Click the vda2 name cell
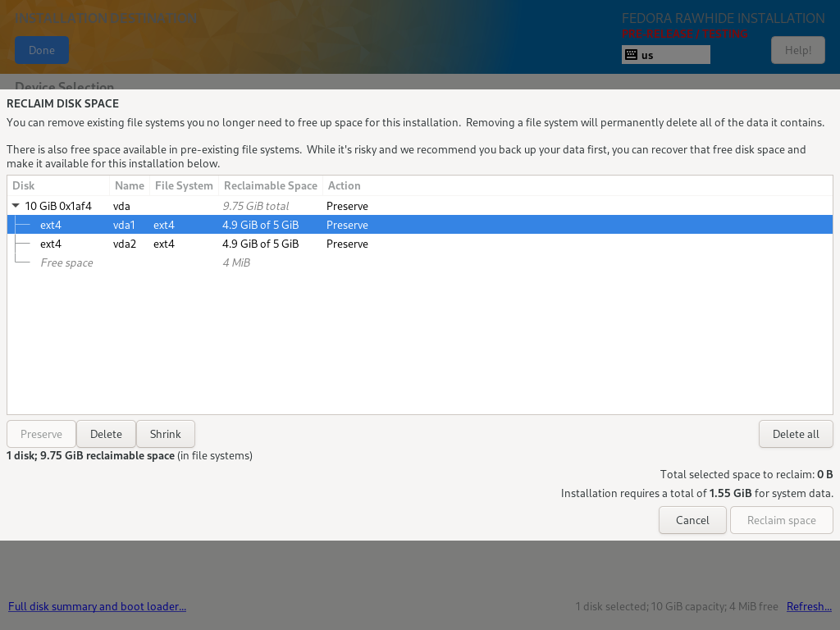840x630 pixels. (x=125, y=244)
